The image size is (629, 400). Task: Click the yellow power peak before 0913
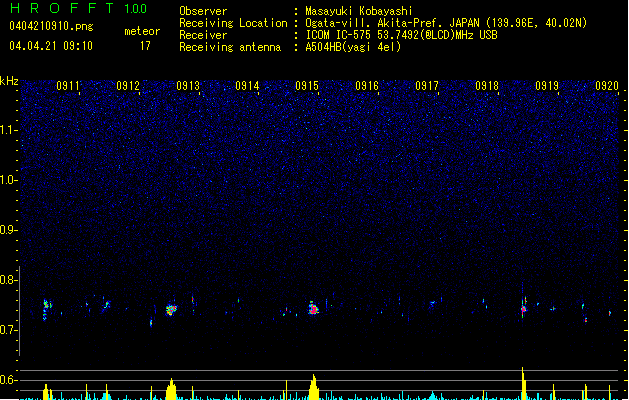[171, 389]
